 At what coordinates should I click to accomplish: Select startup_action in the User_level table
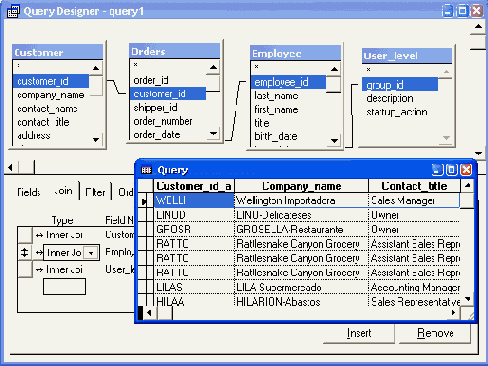[x=397, y=112]
